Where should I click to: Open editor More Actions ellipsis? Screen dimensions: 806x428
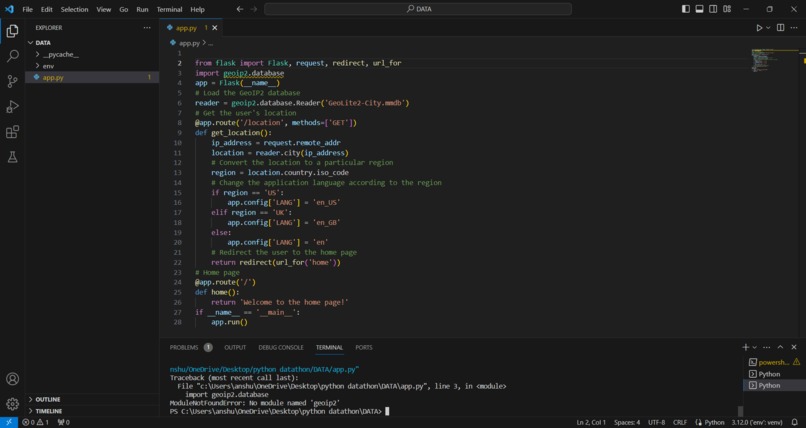(794, 28)
